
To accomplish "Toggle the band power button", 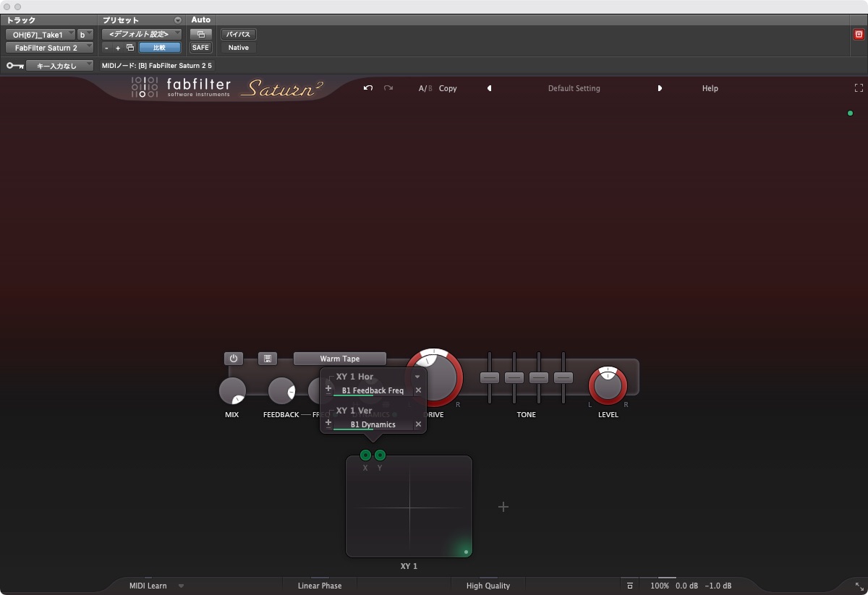I will (234, 359).
